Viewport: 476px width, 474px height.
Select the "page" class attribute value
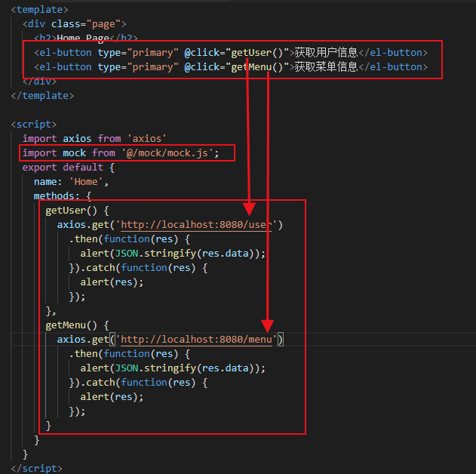click(x=103, y=24)
